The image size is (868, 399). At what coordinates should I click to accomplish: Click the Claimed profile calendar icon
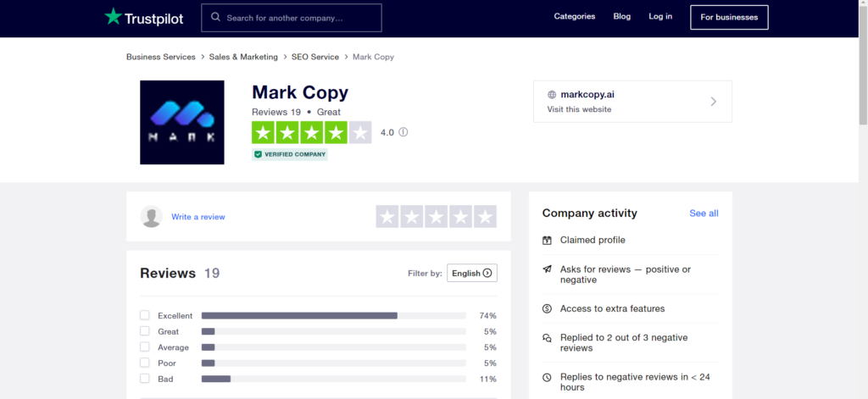(x=547, y=241)
